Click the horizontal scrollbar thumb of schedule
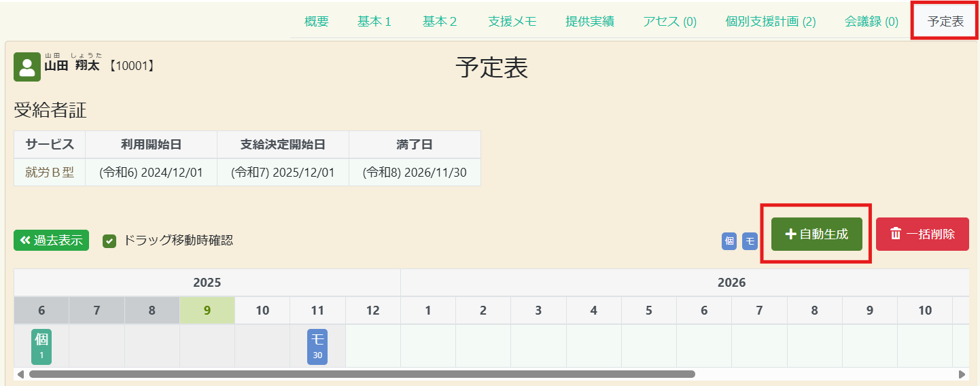980x386 pixels. pyautogui.click(x=362, y=374)
